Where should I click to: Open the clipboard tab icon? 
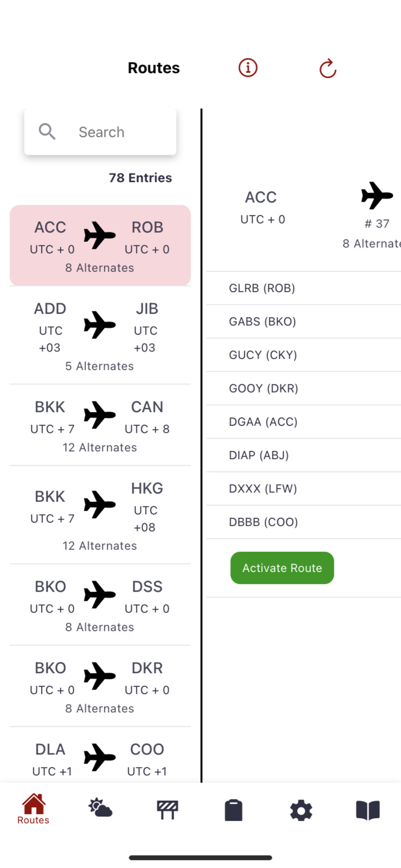pyautogui.click(x=233, y=810)
